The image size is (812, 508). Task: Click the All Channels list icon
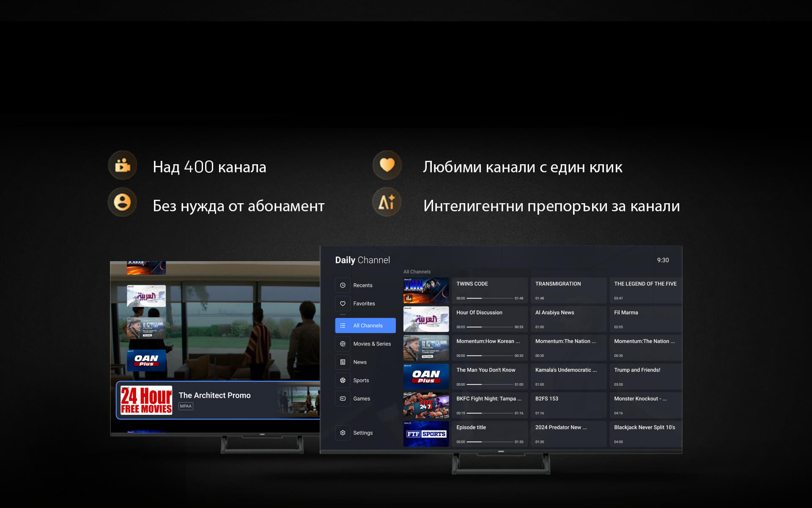[x=343, y=326]
